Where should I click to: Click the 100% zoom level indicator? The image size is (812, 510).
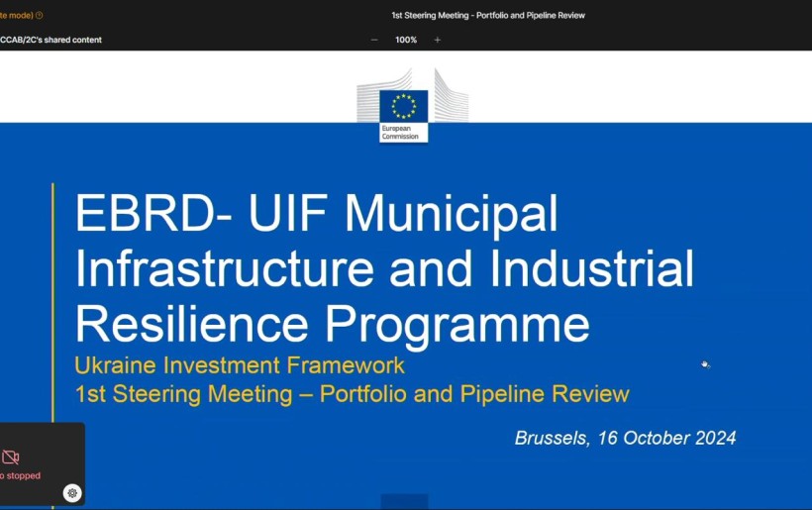click(406, 40)
